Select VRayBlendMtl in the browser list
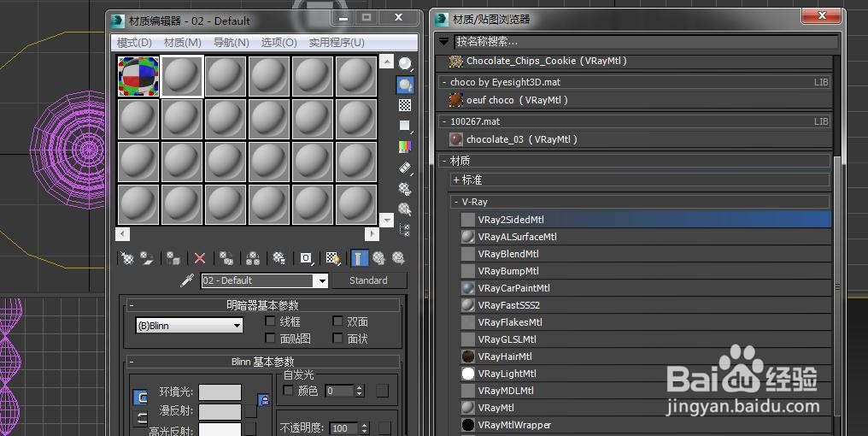Image resolution: width=868 pixels, height=436 pixels. click(x=646, y=254)
